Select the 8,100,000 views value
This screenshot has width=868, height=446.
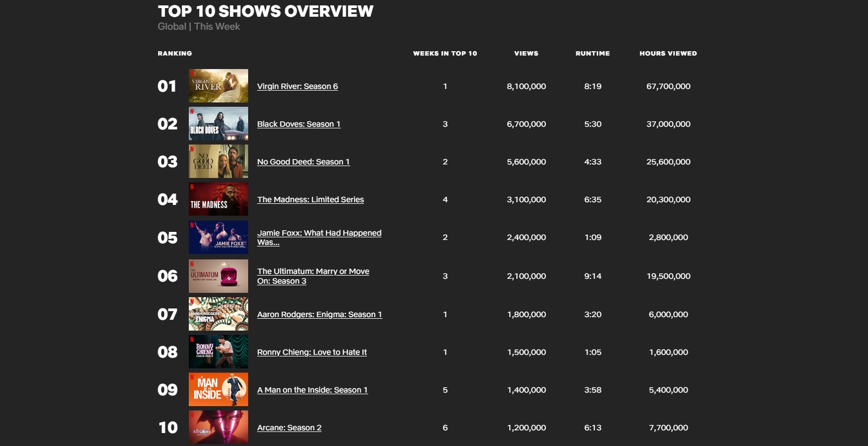click(x=527, y=86)
